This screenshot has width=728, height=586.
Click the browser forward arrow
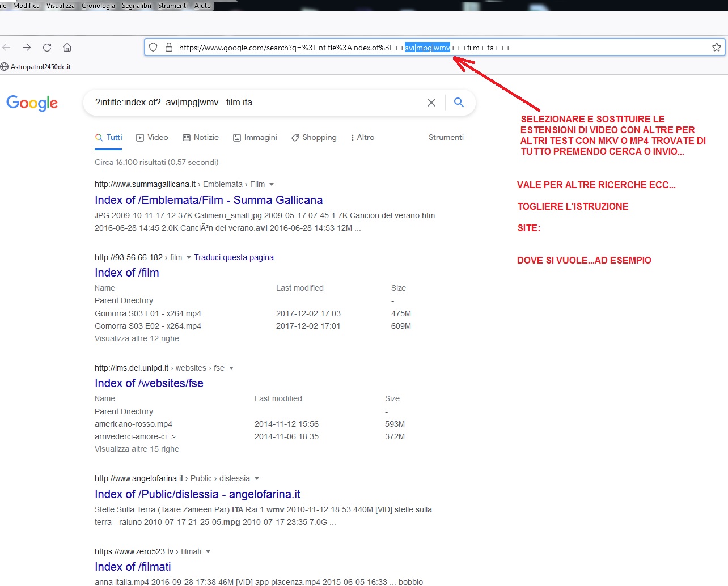click(27, 48)
